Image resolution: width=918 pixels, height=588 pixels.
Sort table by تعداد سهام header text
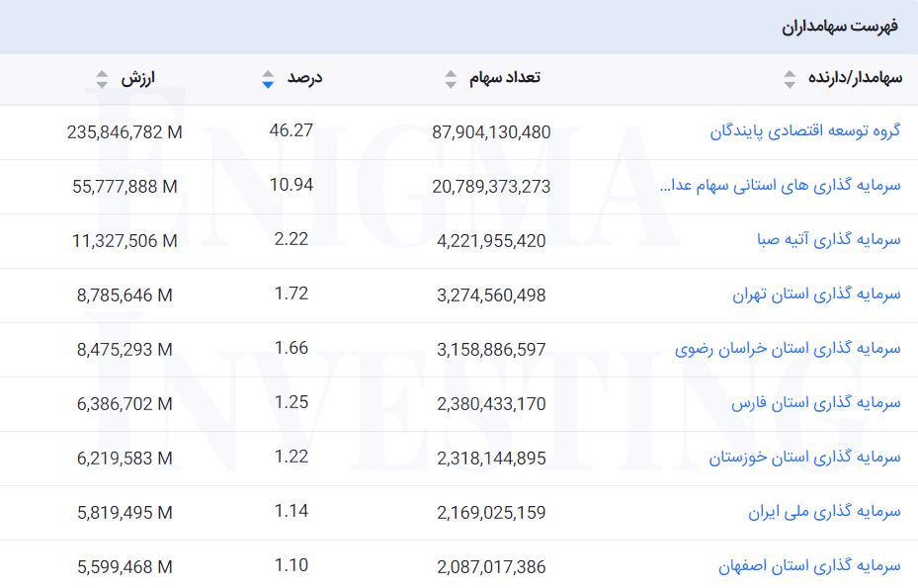(x=504, y=78)
